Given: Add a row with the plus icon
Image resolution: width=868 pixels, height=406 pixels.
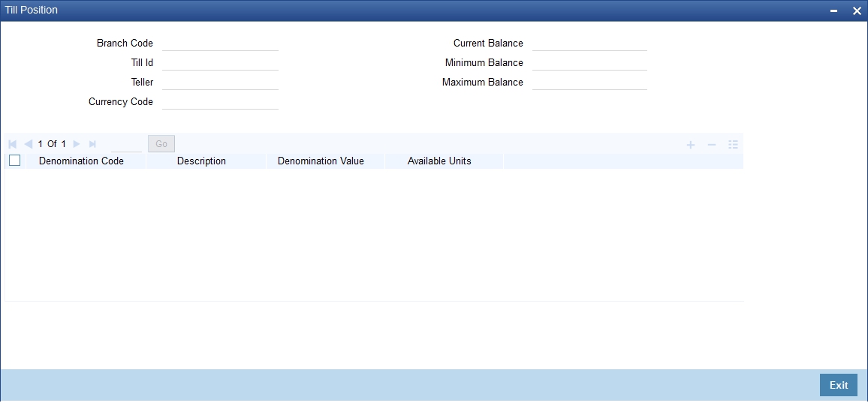Looking at the screenshot, I should click(x=691, y=144).
